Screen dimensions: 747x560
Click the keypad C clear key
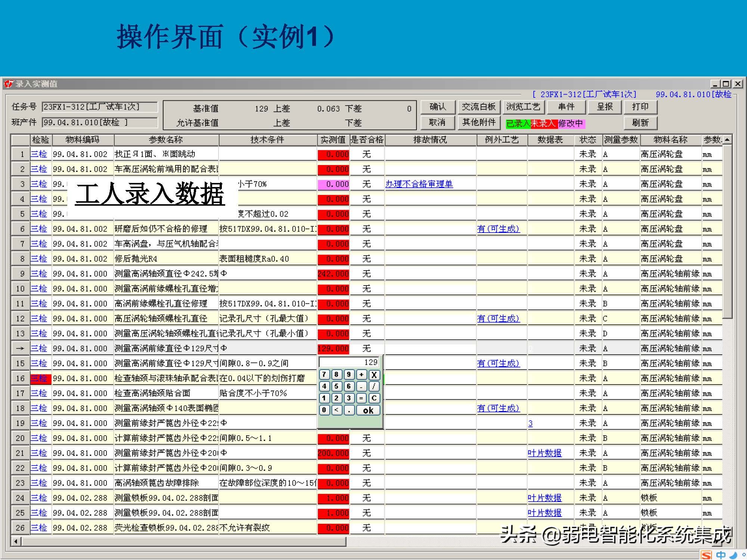[374, 398]
